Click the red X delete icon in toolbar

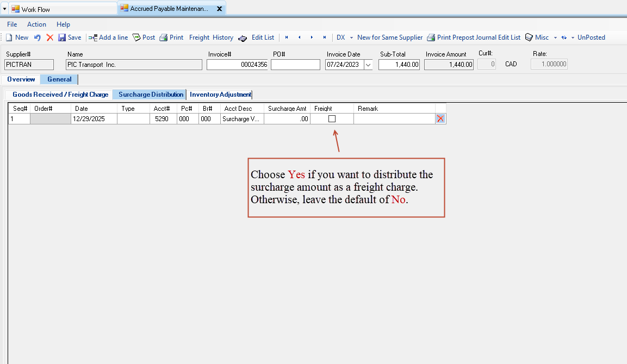(x=49, y=37)
